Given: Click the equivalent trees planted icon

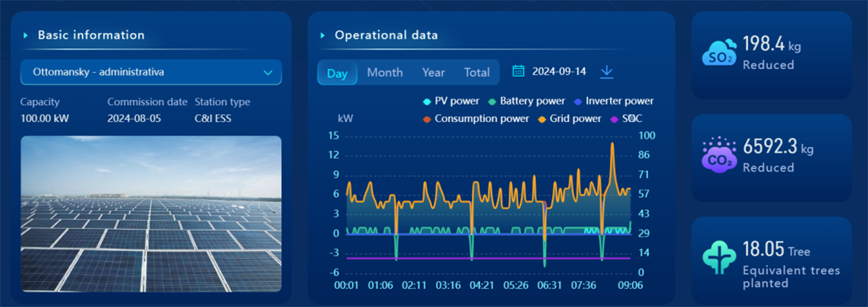Looking at the screenshot, I should coord(719,258).
